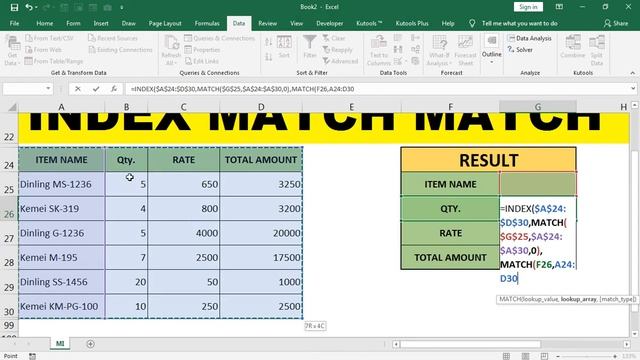Image resolution: width=640 pixels, height=360 pixels.
Task: Click the Share button
Action: [616, 24]
